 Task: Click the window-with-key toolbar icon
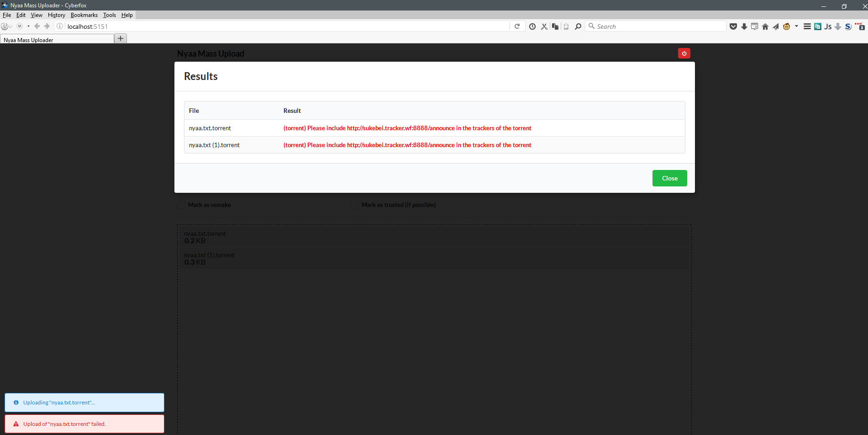755,27
